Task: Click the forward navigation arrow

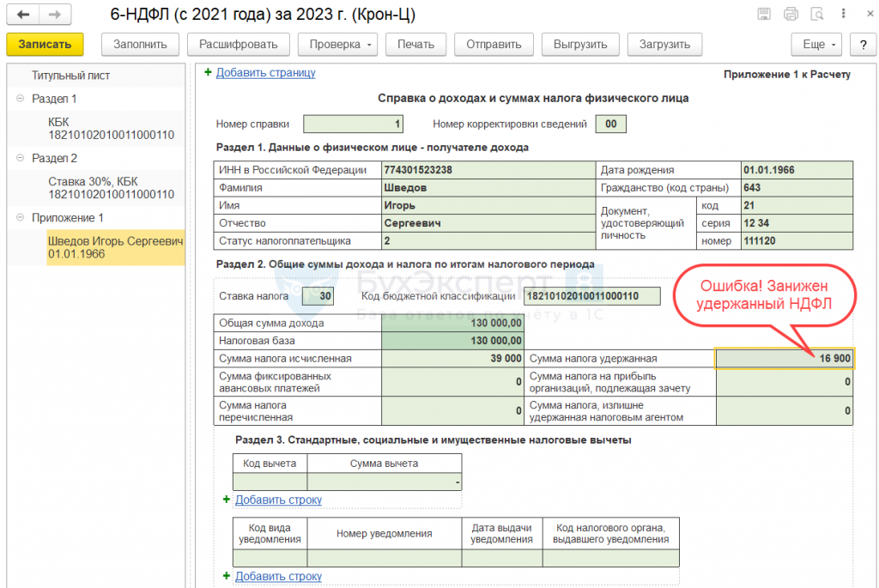Action: pos(54,15)
